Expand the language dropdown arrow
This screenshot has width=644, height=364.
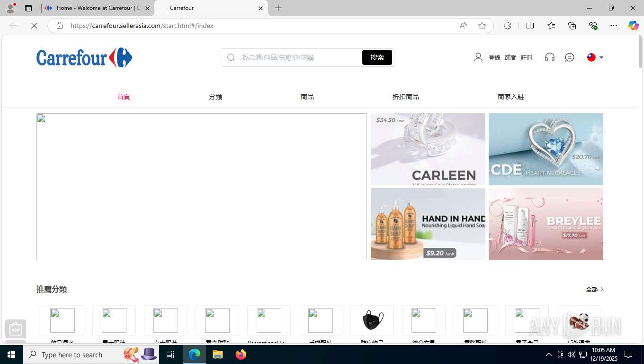[x=601, y=57]
